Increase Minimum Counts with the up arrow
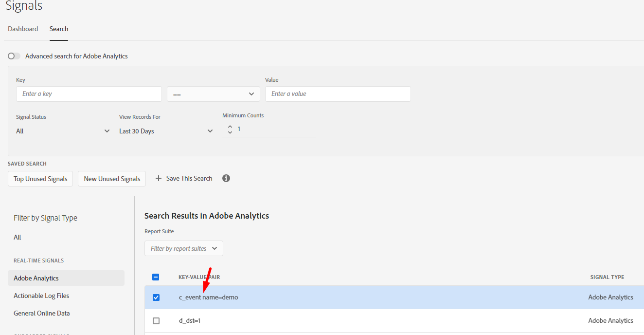 230,127
